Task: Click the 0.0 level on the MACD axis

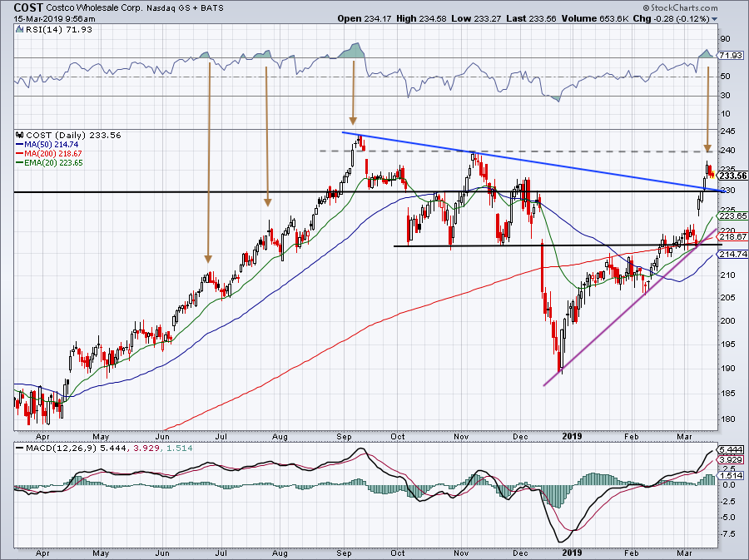Action: tap(728, 485)
